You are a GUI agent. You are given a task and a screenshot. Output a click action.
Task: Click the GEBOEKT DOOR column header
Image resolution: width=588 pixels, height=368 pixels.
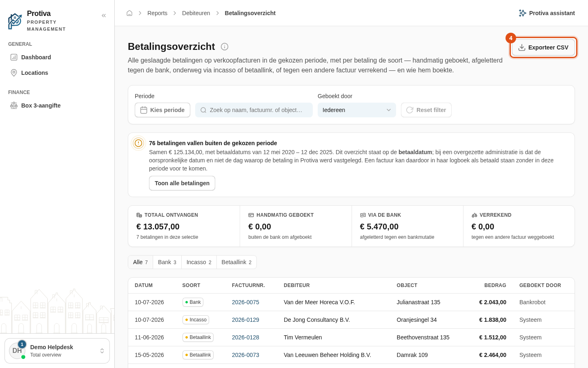tap(540, 285)
